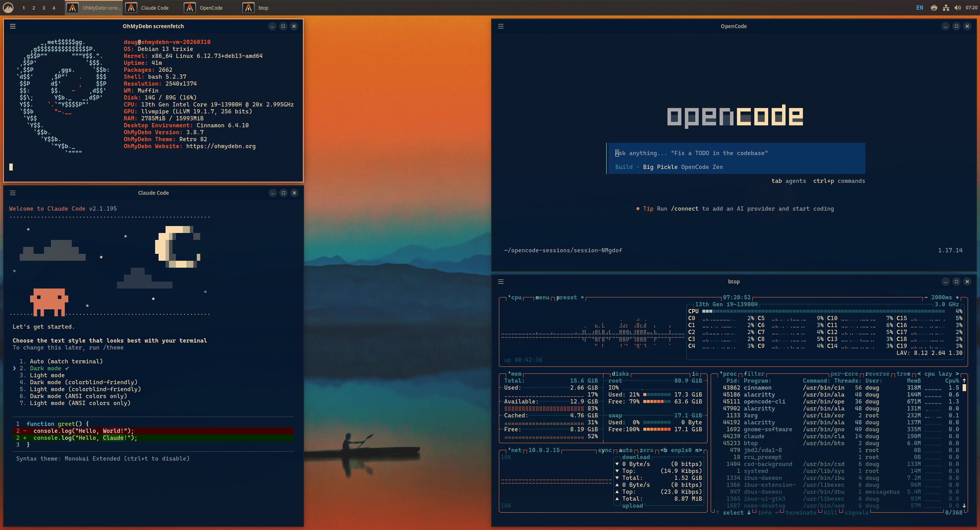
Task: Toggle auto scaling in btop net box
Action: click(625, 450)
